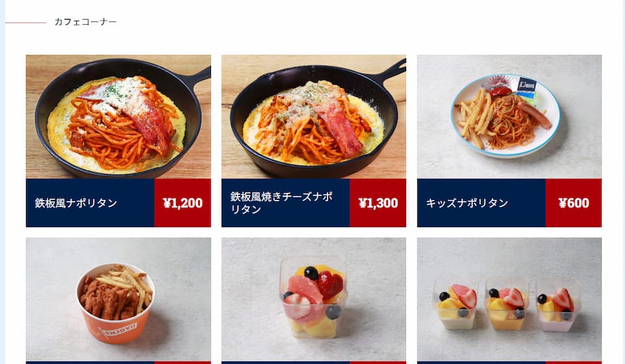The image size is (625, 364).
Task: Select the single fruit cup photo
Action: [x=314, y=300]
